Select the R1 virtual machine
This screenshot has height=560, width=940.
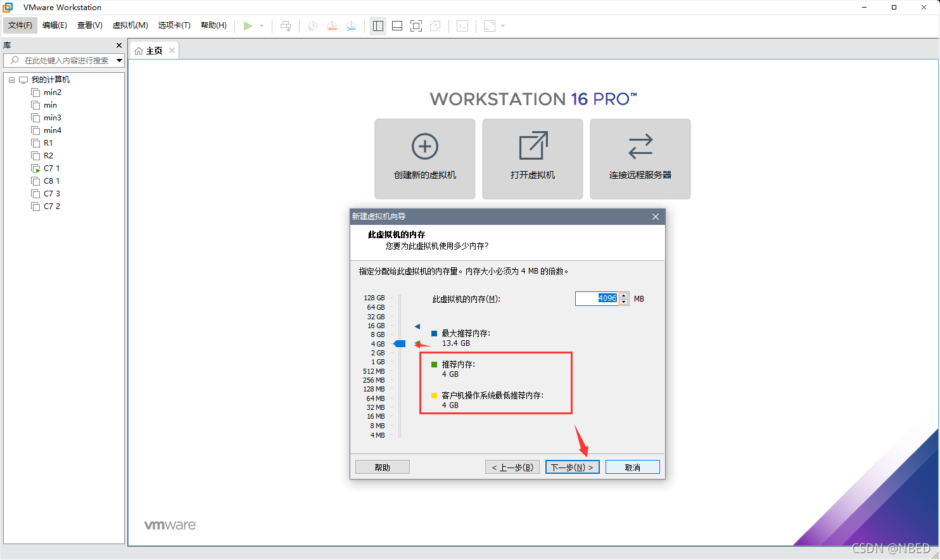point(48,143)
